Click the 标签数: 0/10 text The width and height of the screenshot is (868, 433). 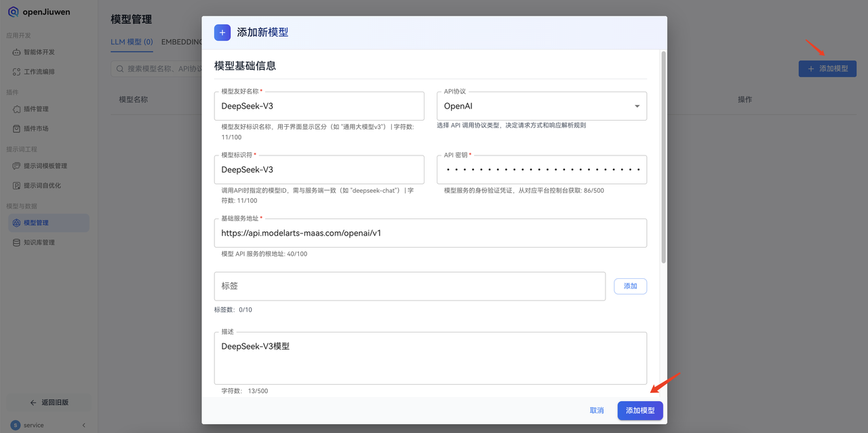233,309
